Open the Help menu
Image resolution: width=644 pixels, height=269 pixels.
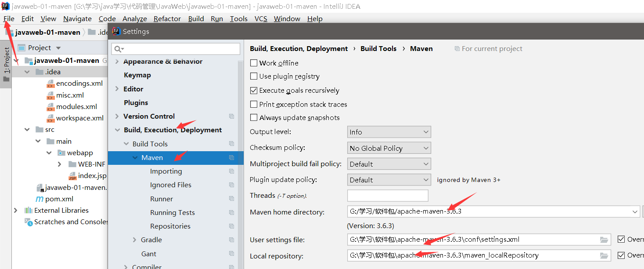click(x=315, y=18)
